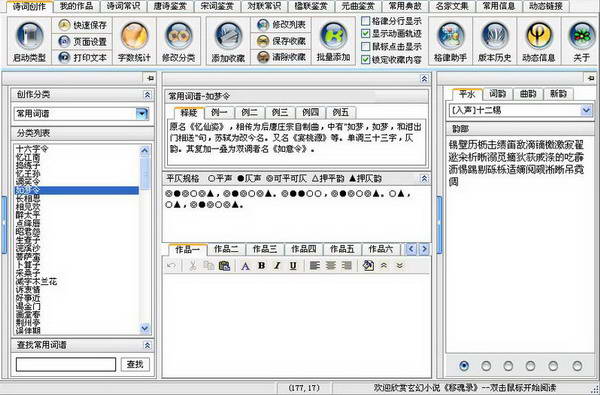This screenshot has height=395, width=600.
Task: Align text right in editor
Action: pyautogui.click(x=346, y=266)
